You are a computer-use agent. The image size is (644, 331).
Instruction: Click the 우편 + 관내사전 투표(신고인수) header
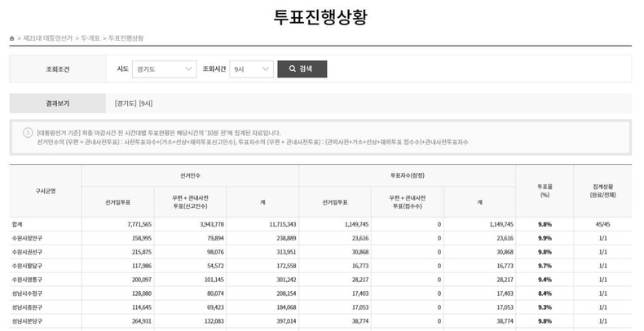[x=190, y=202]
